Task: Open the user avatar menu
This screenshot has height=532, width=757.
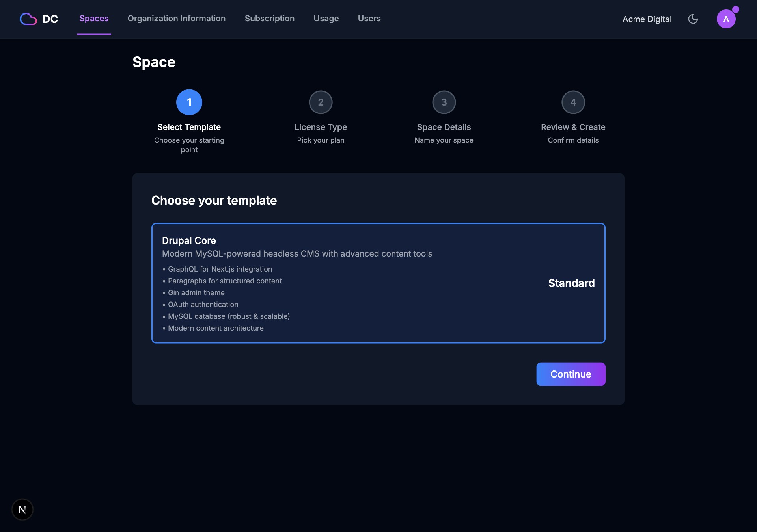Action: tap(725, 19)
